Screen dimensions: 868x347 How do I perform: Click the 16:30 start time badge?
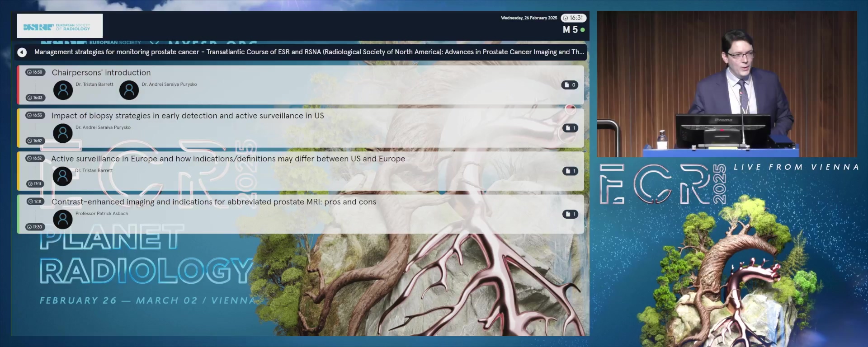coord(35,72)
